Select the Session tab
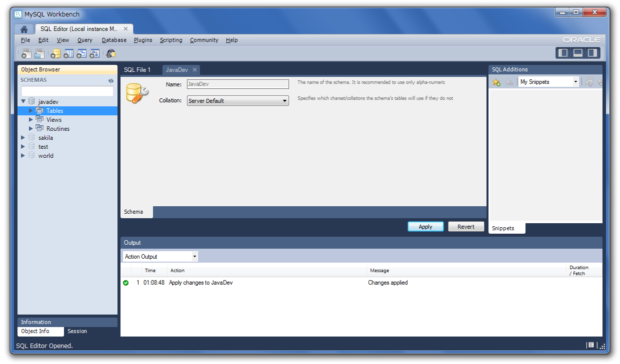 (x=77, y=331)
